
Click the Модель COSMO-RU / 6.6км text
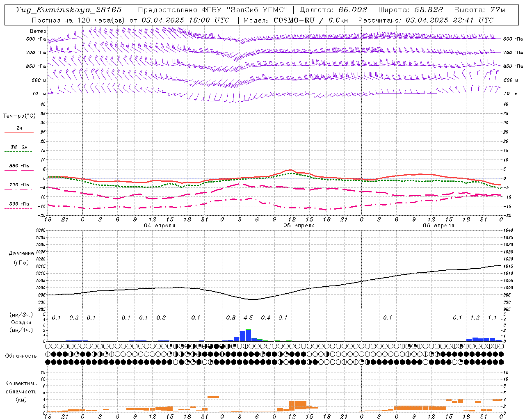click(x=296, y=20)
